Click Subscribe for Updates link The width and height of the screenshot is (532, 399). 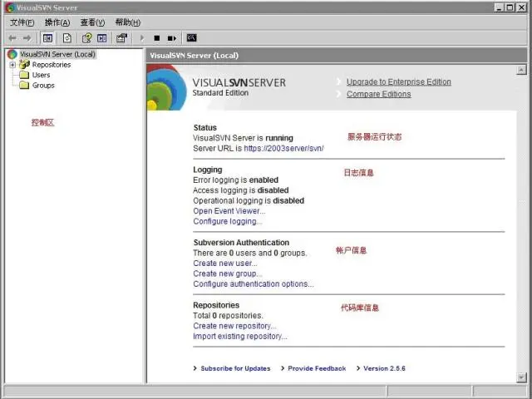coord(235,368)
